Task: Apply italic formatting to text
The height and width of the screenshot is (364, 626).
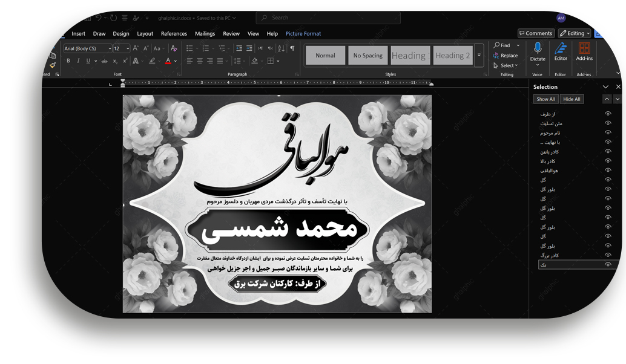Action: pyautogui.click(x=77, y=61)
